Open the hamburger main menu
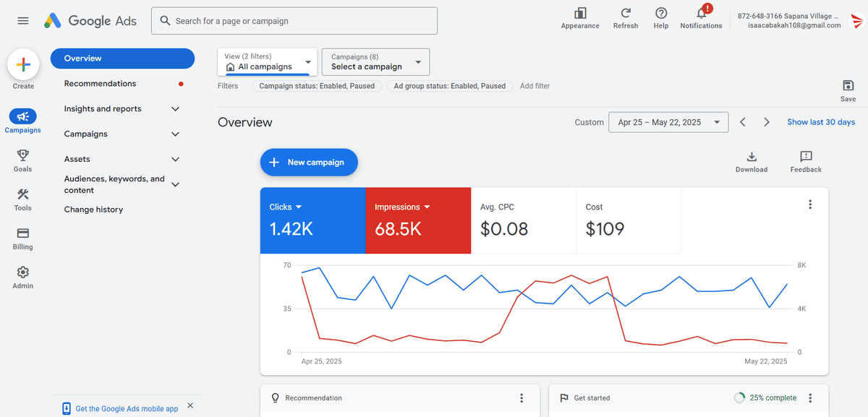This screenshot has height=417, width=868. [23, 21]
